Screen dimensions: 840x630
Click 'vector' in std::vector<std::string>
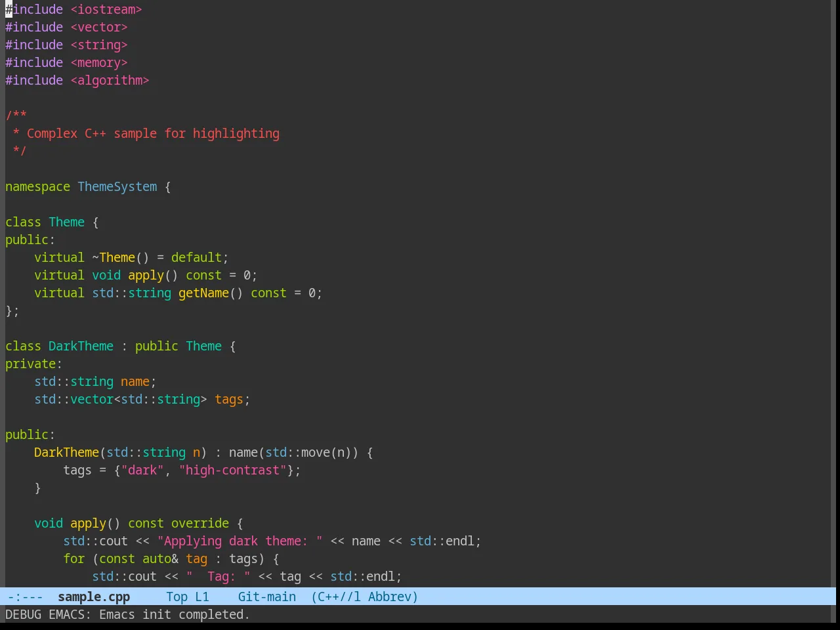click(92, 399)
